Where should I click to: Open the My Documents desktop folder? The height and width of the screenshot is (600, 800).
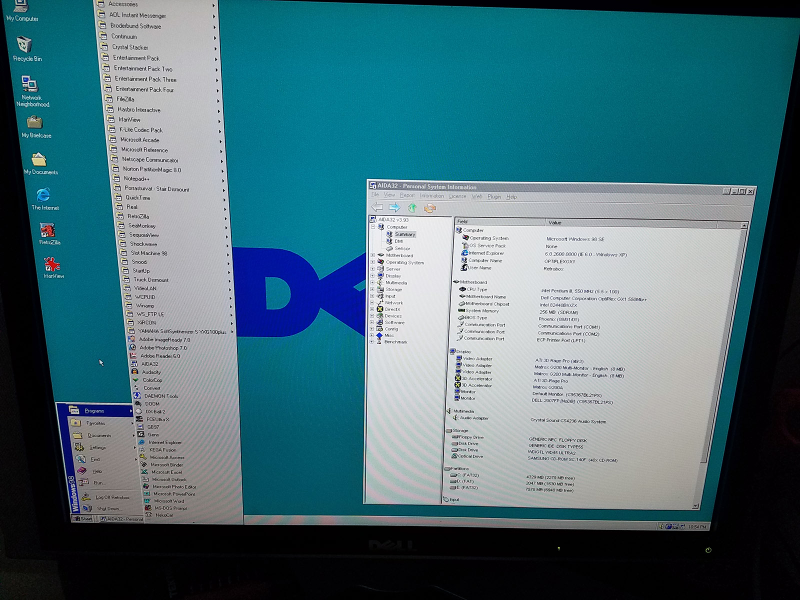pos(40,164)
